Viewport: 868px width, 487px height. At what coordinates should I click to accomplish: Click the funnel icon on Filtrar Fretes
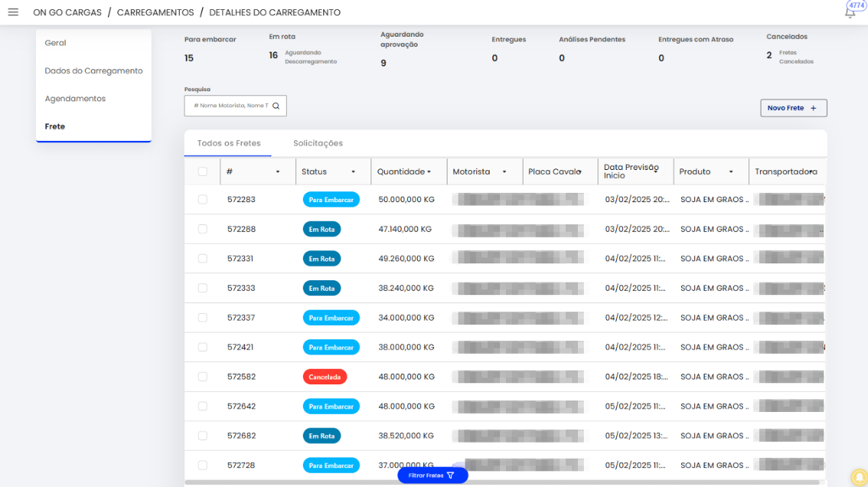coord(451,476)
